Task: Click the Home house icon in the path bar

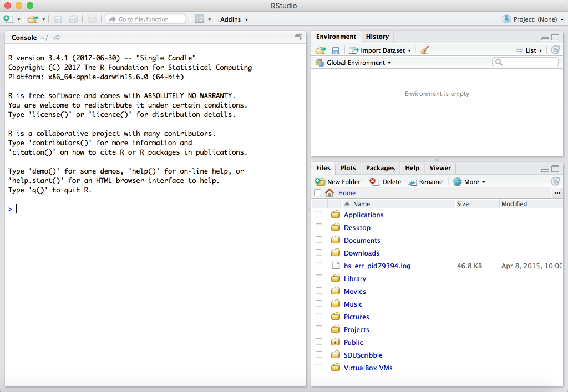Action: (329, 192)
